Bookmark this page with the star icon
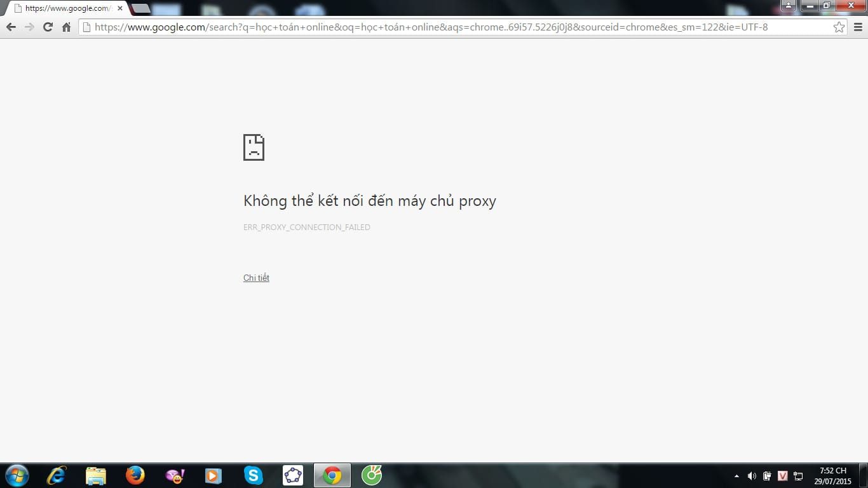The height and width of the screenshot is (488, 868). [x=839, y=27]
